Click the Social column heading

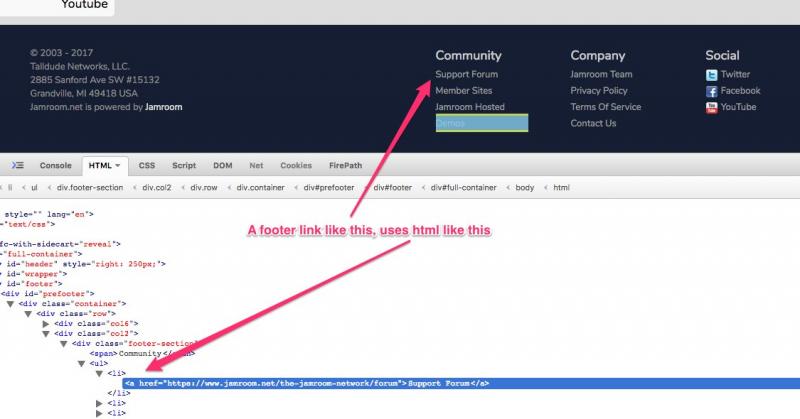[722, 55]
